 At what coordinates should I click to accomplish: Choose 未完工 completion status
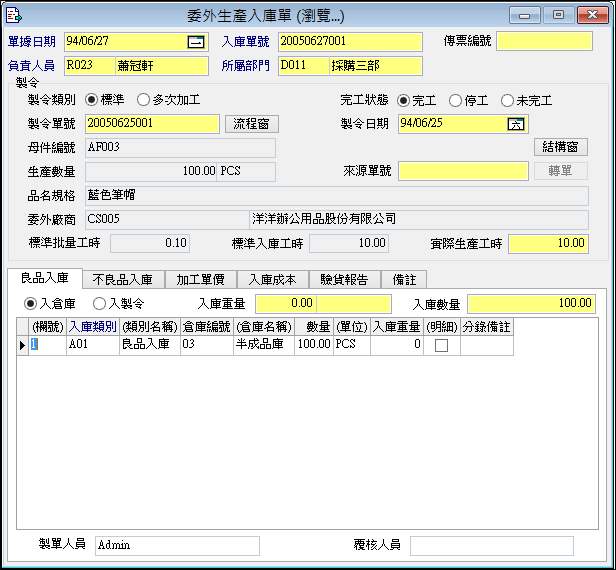507,101
